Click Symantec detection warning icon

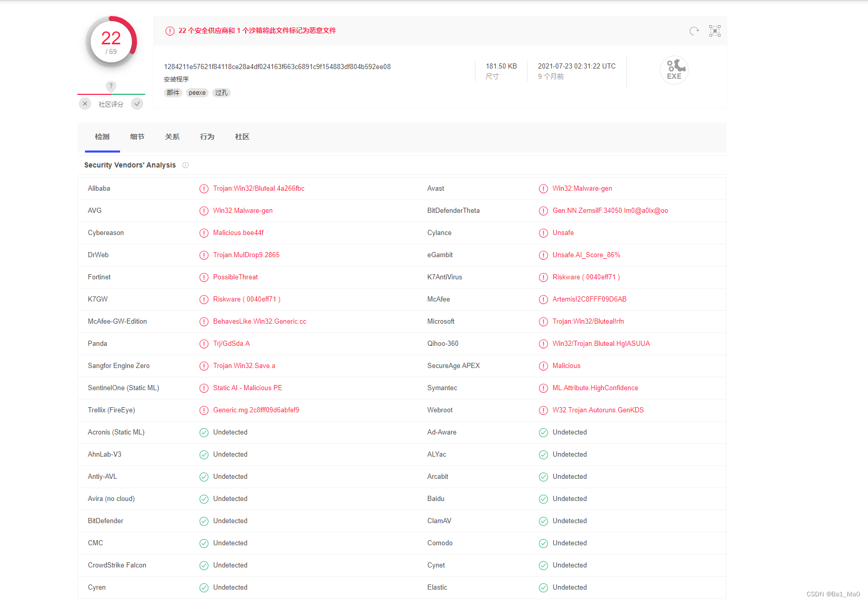click(543, 388)
